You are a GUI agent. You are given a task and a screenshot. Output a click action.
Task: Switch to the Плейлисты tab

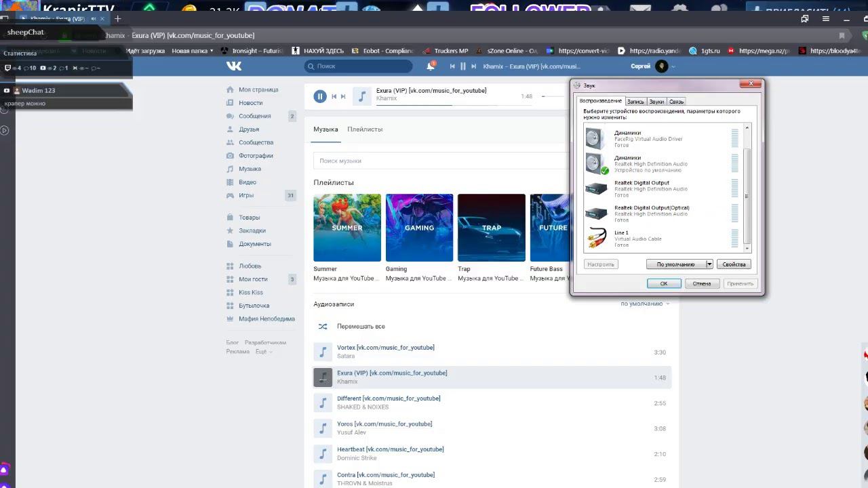365,129
